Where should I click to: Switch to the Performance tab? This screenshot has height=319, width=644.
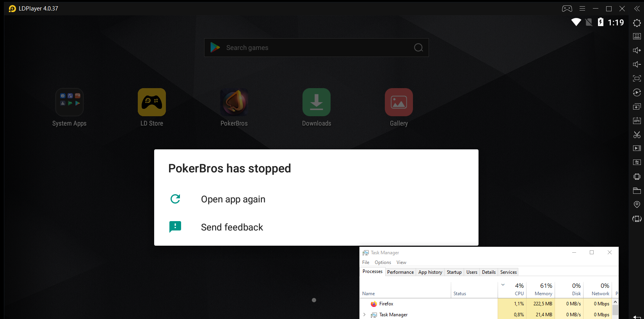400,272
